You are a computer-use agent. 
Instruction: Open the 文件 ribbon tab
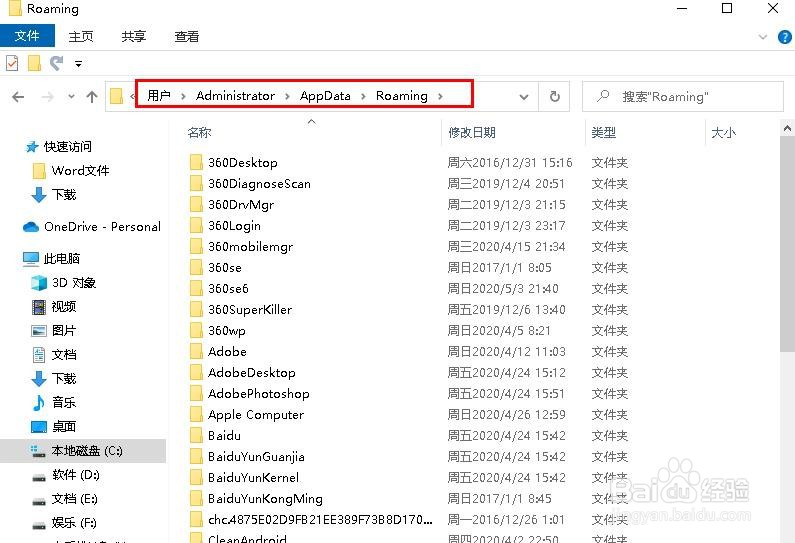(x=27, y=36)
